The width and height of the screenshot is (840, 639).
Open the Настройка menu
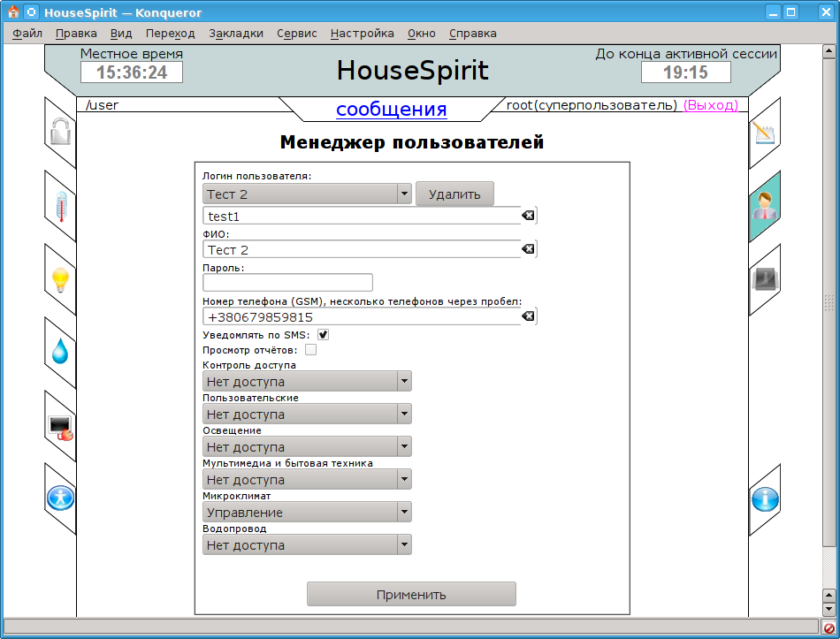362,34
